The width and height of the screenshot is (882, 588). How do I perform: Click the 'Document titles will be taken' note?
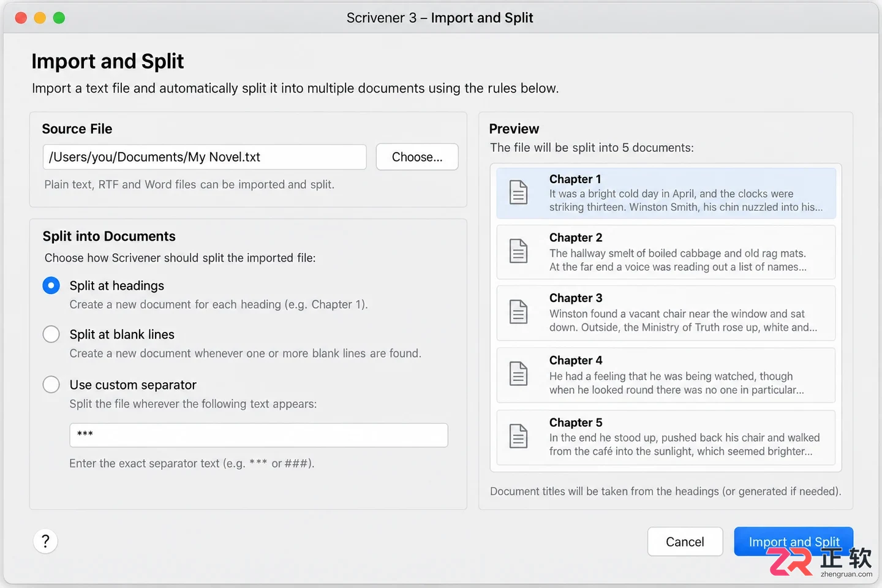(x=666, y=491)
